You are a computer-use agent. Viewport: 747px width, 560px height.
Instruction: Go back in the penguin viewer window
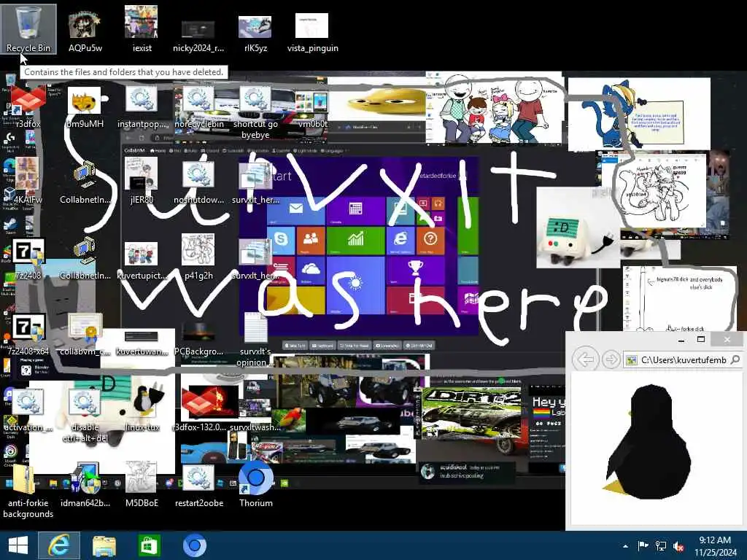tap(586, 359)
